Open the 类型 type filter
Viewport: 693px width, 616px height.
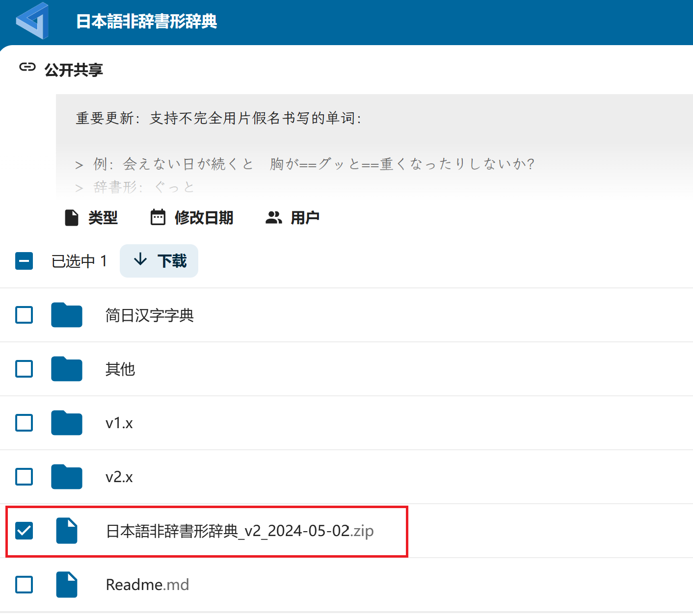91,217
